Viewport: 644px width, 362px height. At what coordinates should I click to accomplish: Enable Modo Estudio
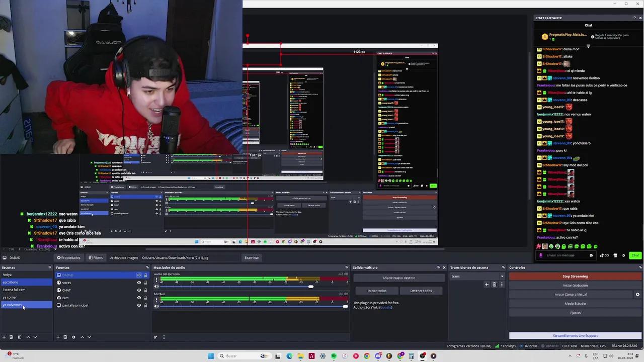tap(575, 304)
